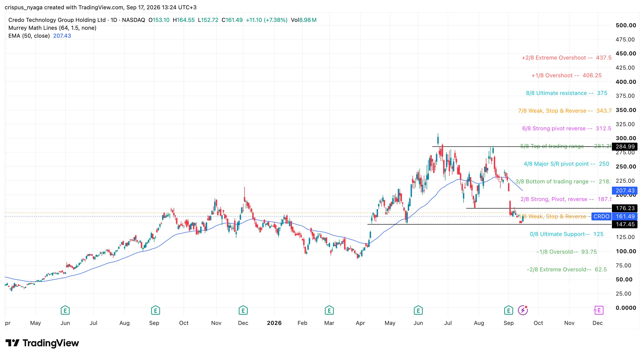The width and height of the screenshot is (644, 357).
Task: Click the blue CRDO ticker tag on the price axis
Action: point(601,216)
